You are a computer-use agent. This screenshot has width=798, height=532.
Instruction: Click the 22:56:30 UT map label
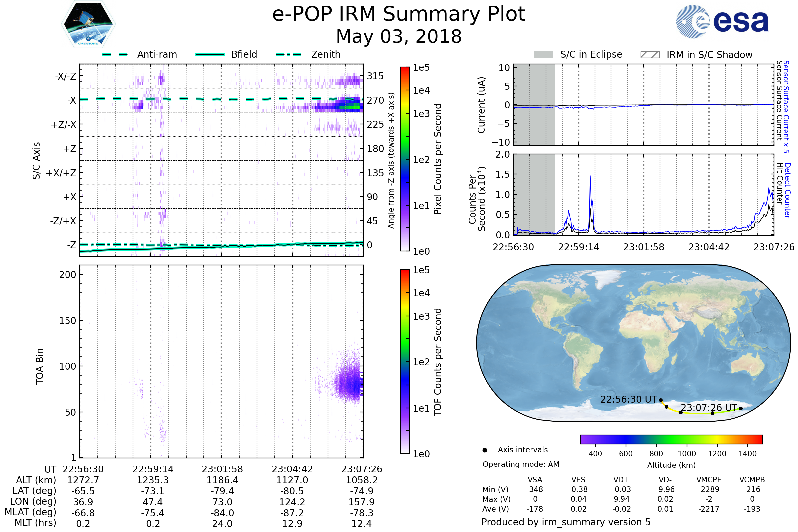629,399
